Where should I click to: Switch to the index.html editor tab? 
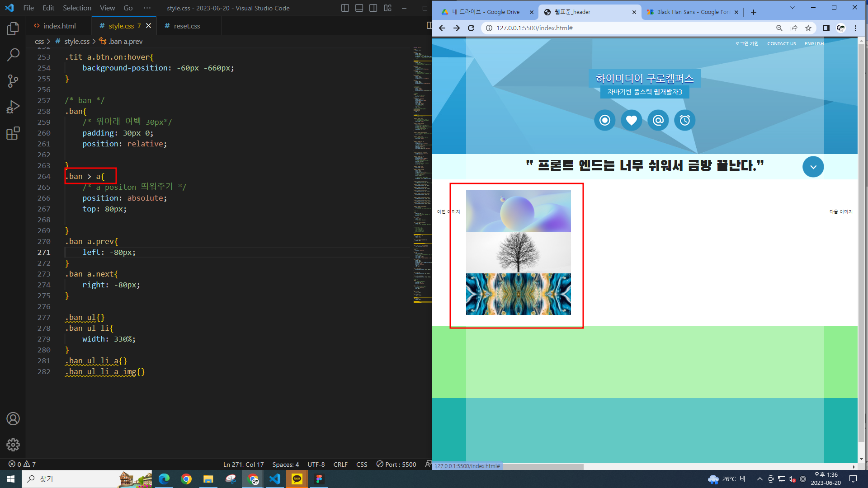click(59, 26)
